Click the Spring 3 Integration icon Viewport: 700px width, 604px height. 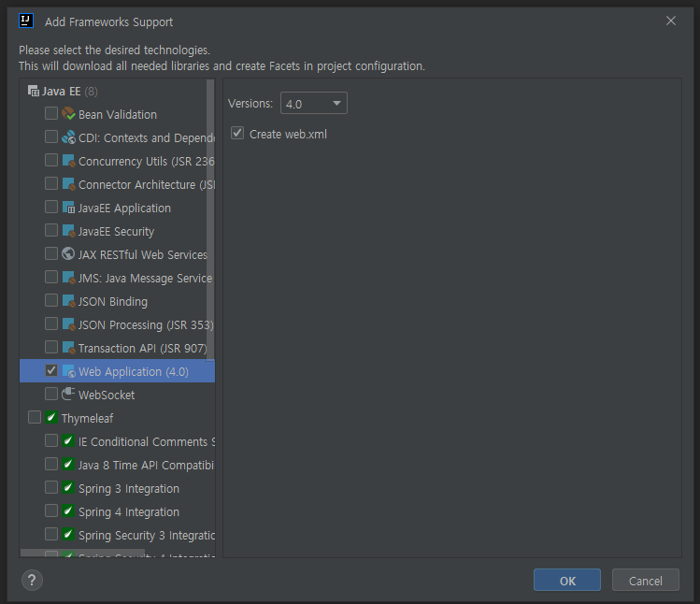[68, 488]
